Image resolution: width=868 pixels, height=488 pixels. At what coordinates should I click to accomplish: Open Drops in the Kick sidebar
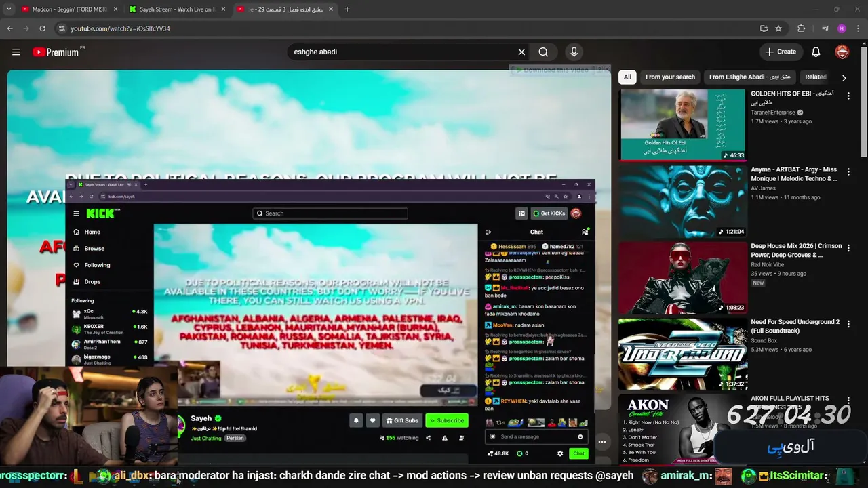pyautogui.click(x=92, y=282)
